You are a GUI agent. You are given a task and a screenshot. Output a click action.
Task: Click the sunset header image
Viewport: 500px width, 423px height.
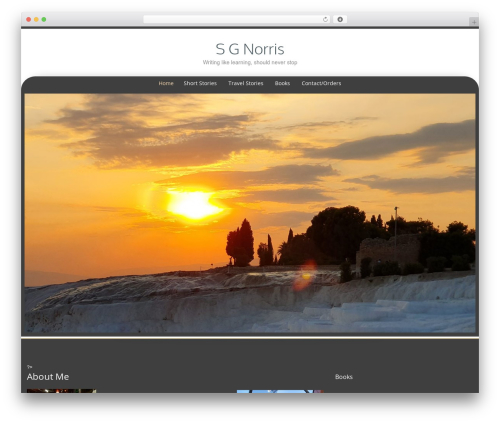(x=250, y=213)
